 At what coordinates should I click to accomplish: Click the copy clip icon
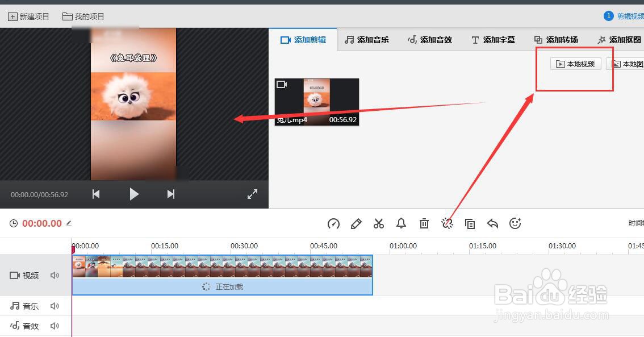click(470, 223)
